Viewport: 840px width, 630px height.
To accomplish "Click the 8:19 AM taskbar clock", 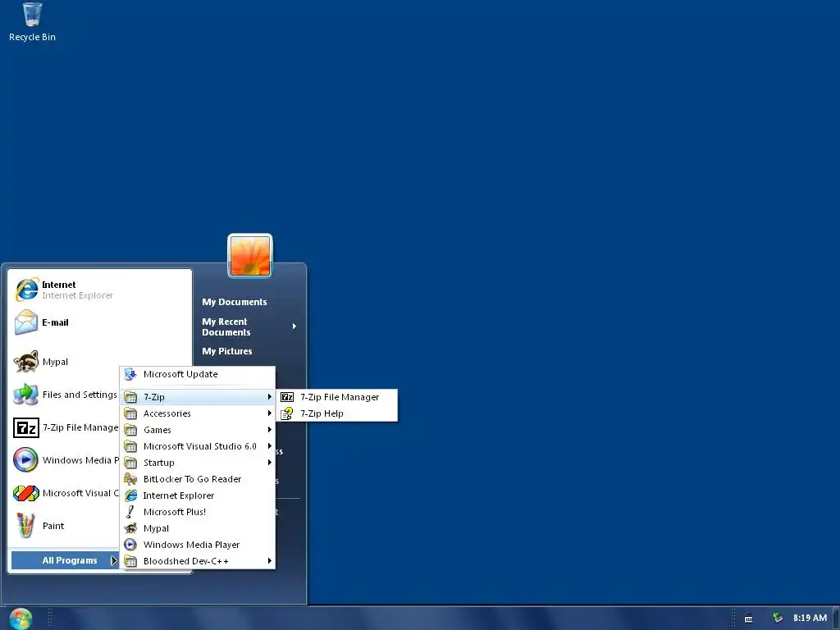I will coord(810,618).
